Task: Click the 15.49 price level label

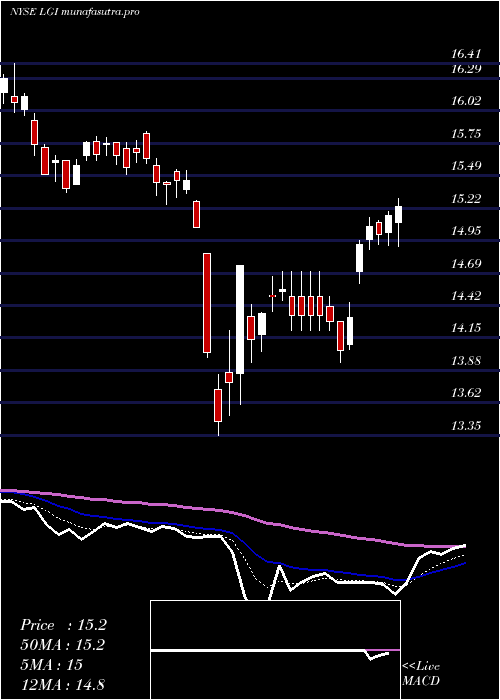Action: (x=466, y=166)
